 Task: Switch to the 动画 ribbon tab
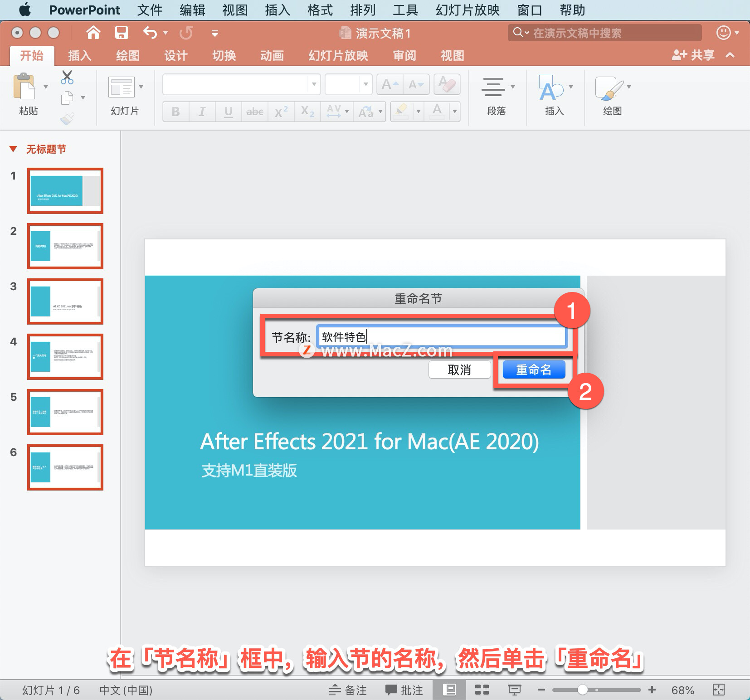click(272, 55)
